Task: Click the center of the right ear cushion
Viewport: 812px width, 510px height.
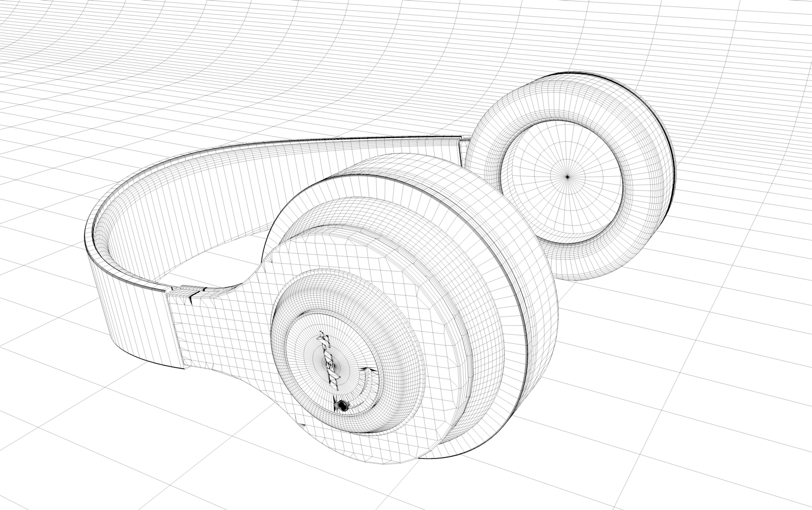Action: coord(568,175)
